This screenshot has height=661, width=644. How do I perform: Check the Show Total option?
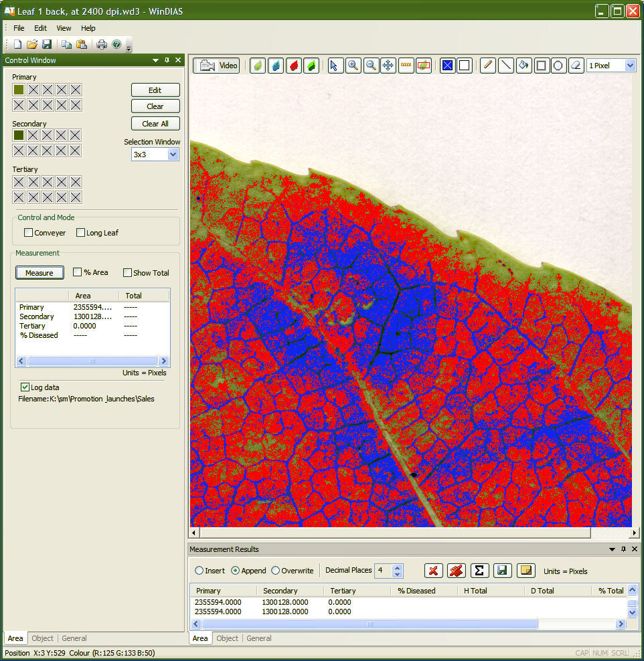127,272
